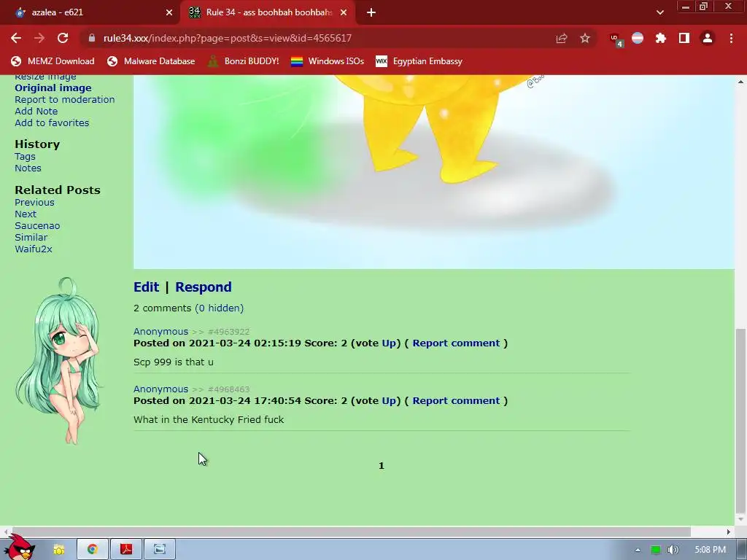Open the Bonzi BUDDY! bookmark

[244, 61]
